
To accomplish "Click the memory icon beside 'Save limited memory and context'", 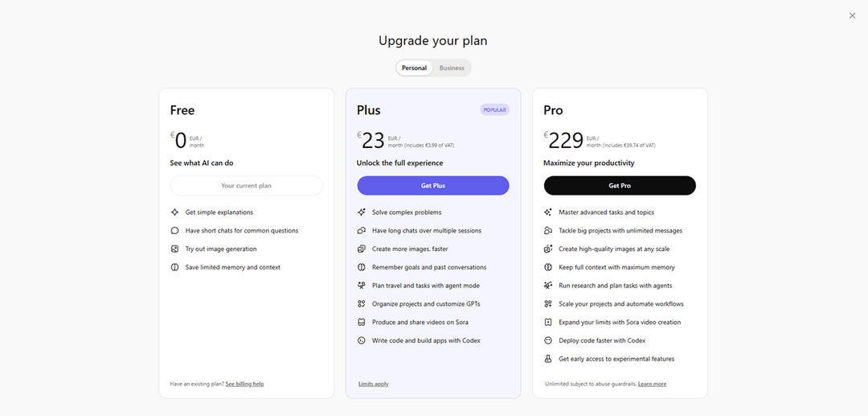I will 174,267.
